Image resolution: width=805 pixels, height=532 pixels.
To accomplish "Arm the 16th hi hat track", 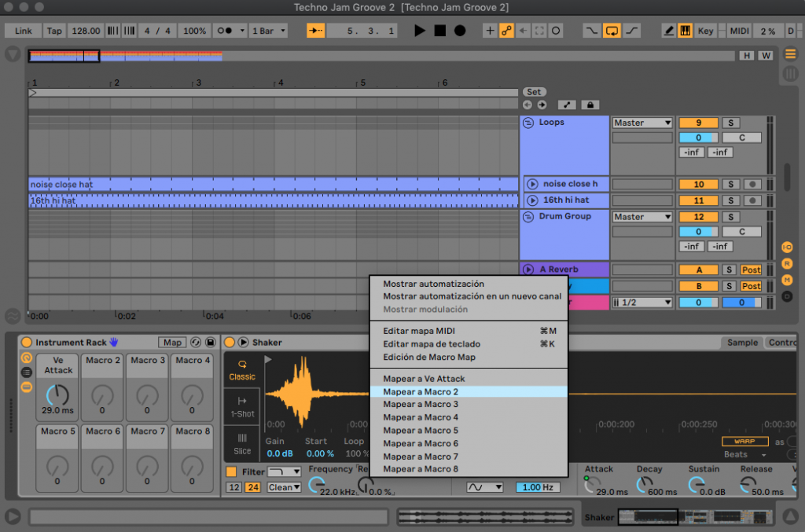I will [752, 200].
